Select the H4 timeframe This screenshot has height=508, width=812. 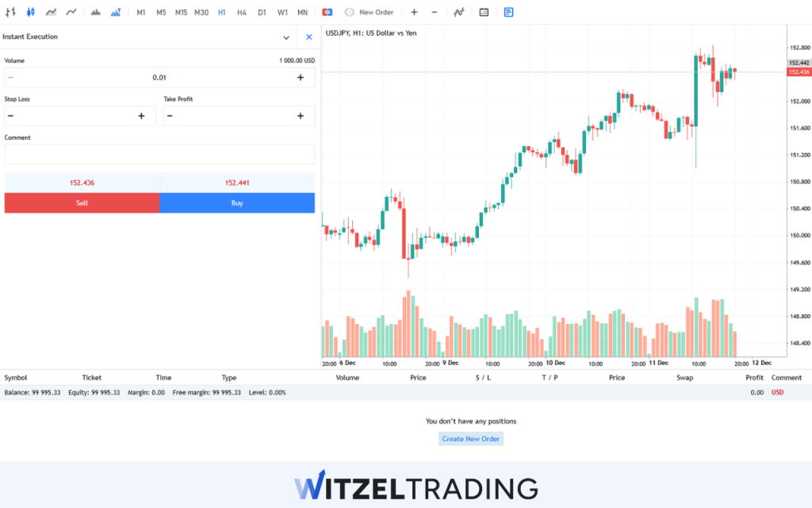241,12
